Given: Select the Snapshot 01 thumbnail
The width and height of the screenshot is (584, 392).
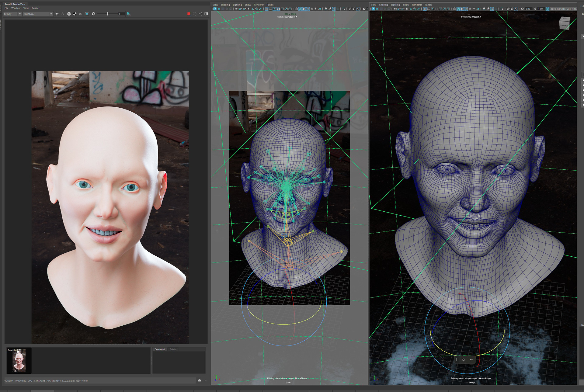Looking at the screenshot, I should click(x=19, y=361).
